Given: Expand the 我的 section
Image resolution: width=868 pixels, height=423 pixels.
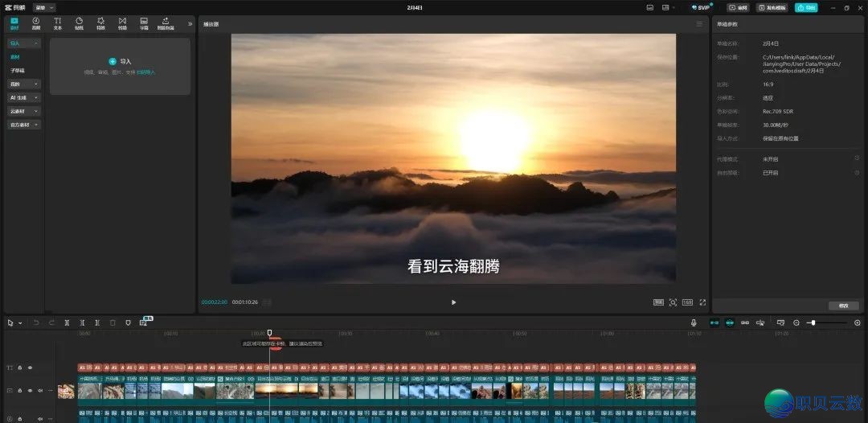Looking at the screenshot, I should coord(24,84).
